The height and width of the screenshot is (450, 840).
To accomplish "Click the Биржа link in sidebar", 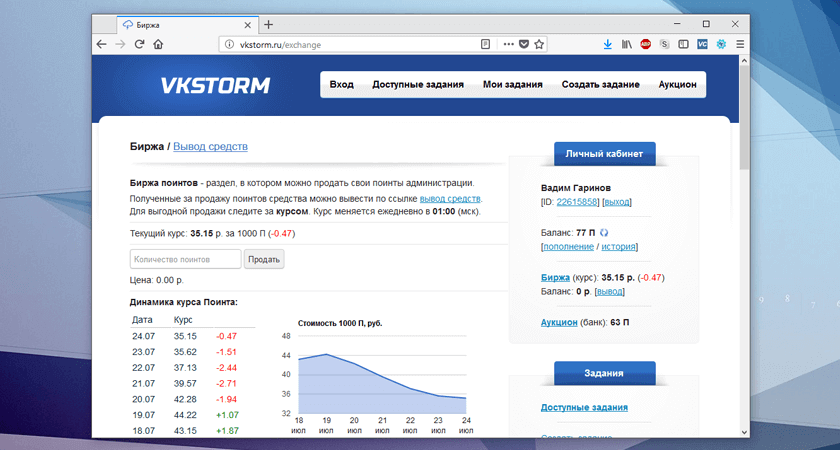I will [556, 278].
